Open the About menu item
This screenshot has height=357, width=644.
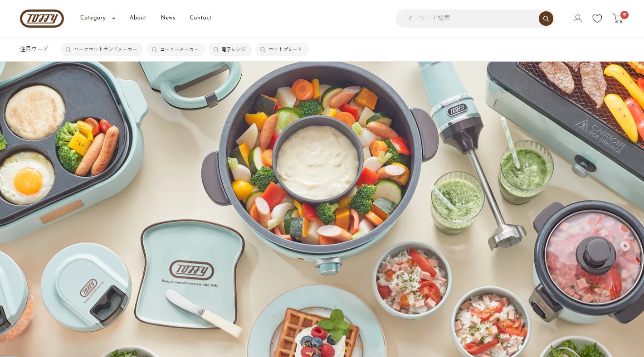coord(138,18)
